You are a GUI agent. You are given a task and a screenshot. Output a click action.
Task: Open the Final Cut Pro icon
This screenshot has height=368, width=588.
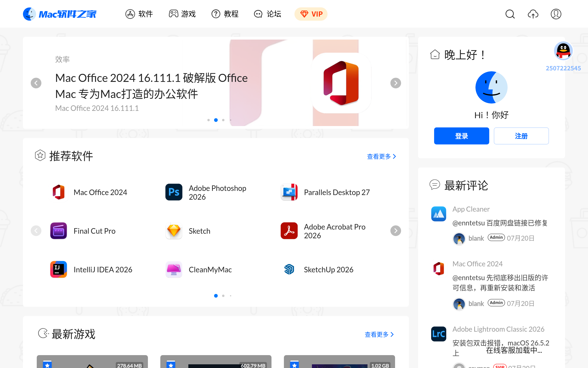tap(59, 231)
